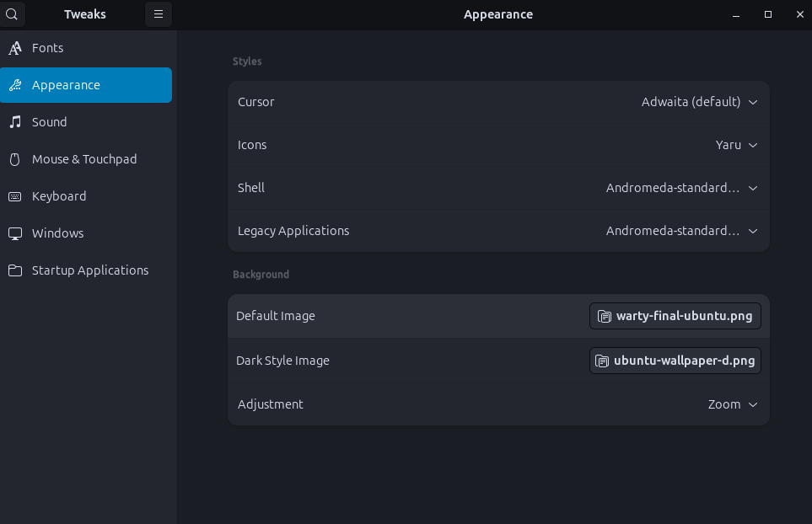Click the Sound music note icon

tap(15, 122)
